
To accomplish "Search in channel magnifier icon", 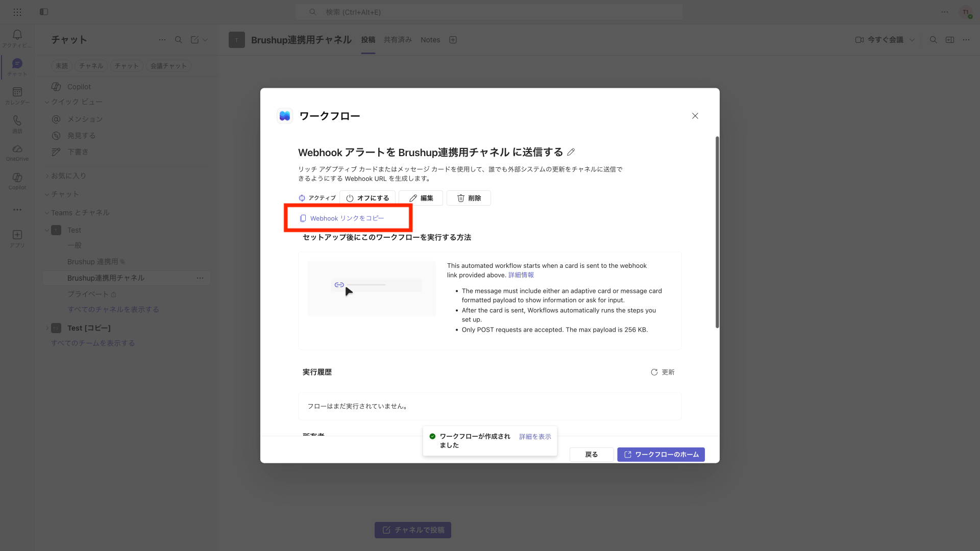I will pos(933,39).
